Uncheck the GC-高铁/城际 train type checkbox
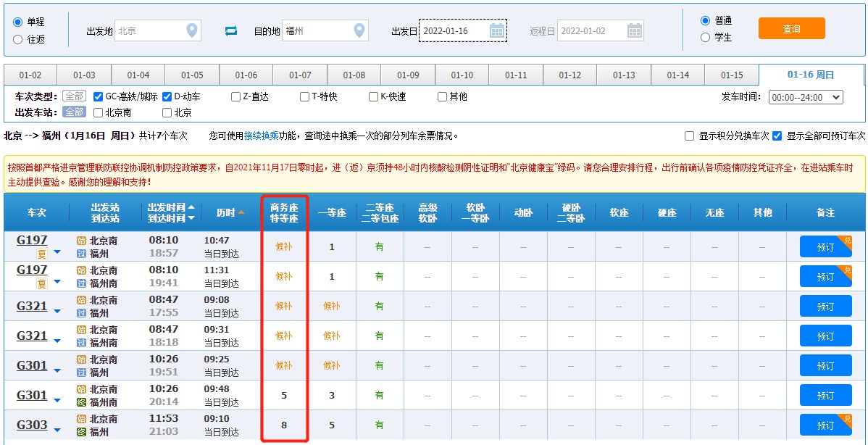This screenshot has width=868, height=445. (99, 96)
